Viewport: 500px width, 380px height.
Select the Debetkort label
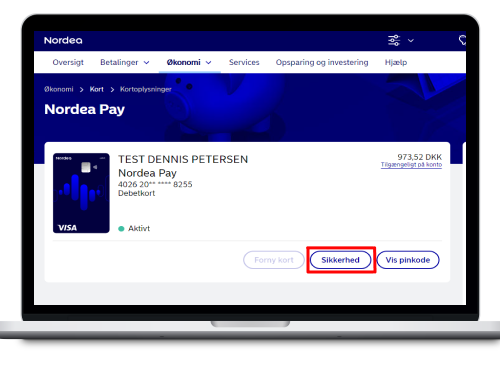(137, 193)
